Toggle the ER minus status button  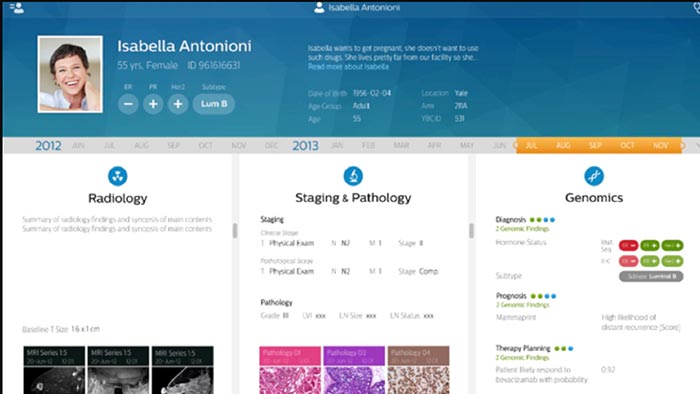(x=128, y=104)
